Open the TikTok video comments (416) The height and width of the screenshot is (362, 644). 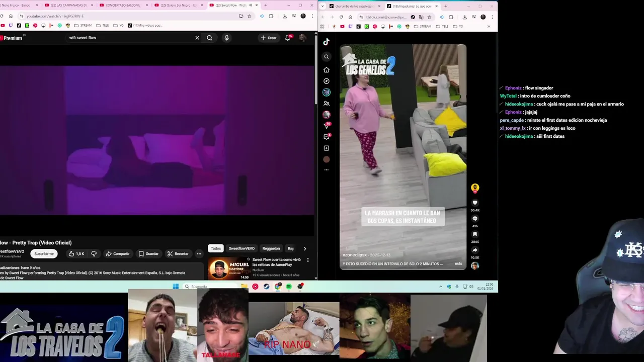coord(475,219)
